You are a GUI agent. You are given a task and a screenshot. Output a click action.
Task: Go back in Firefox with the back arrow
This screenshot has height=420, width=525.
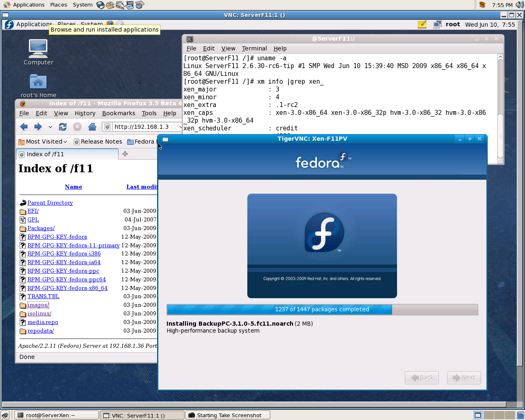click(x=24, y=127)
